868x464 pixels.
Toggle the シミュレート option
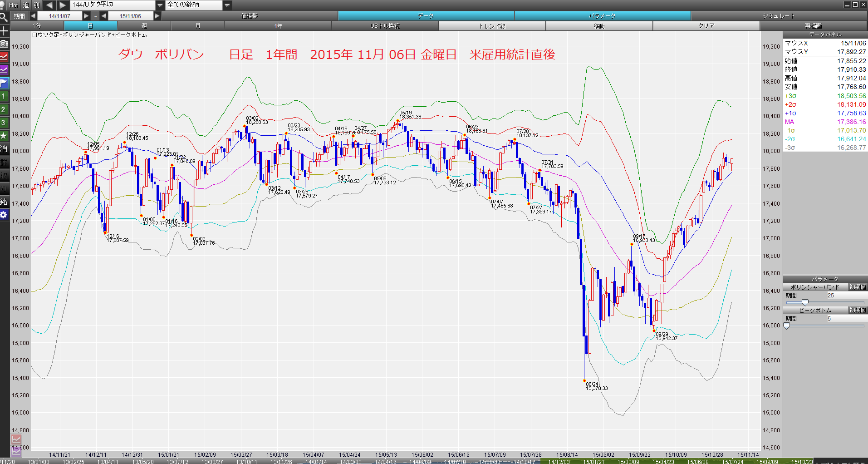(x=779, y=16)
